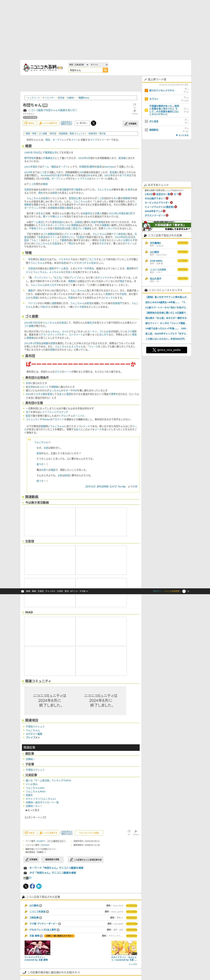Click the ニコニコ会員登録 link
Viewport: 210px width, 980px height.
coord(172,591)
